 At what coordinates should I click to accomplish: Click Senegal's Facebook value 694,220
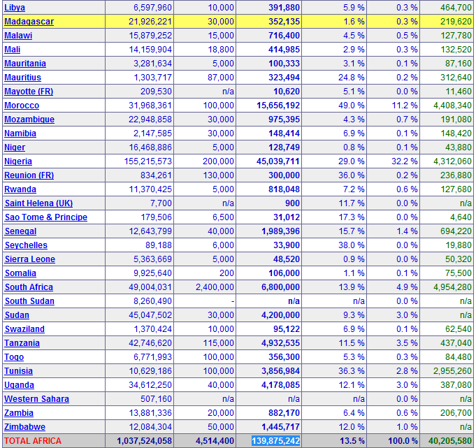point(456,231)
